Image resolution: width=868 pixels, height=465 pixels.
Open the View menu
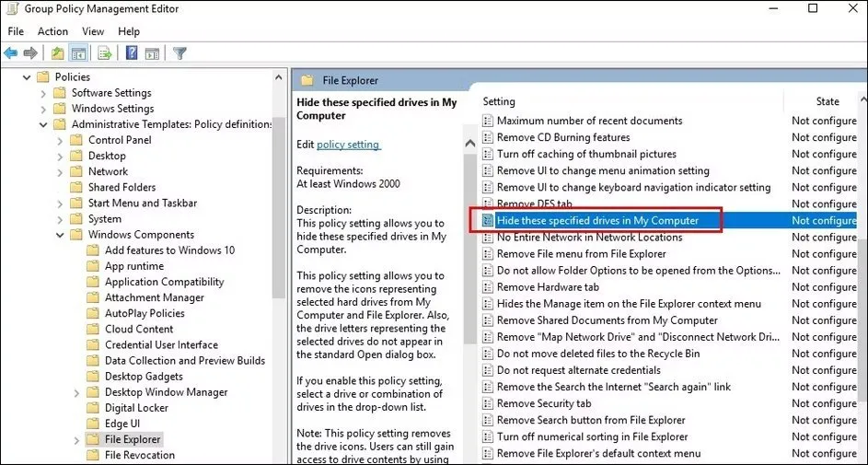click(x=93, y=31)
